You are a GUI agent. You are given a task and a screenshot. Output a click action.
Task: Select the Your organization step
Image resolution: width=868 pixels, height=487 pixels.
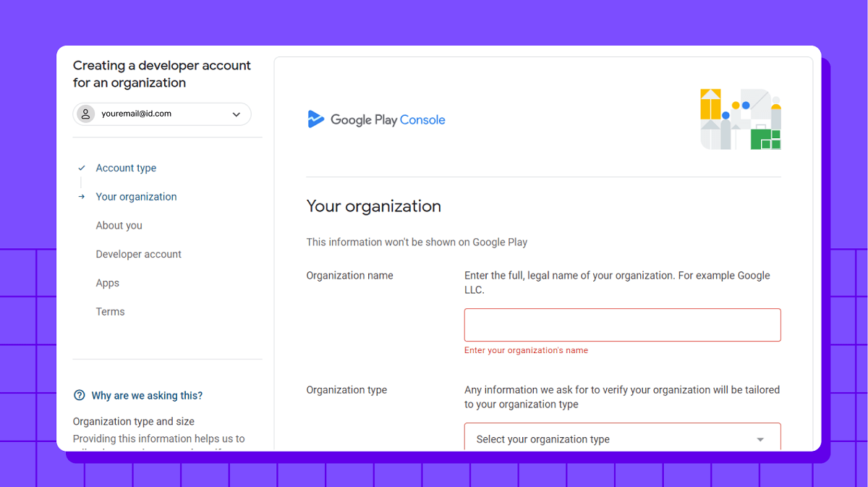point(136,197)
